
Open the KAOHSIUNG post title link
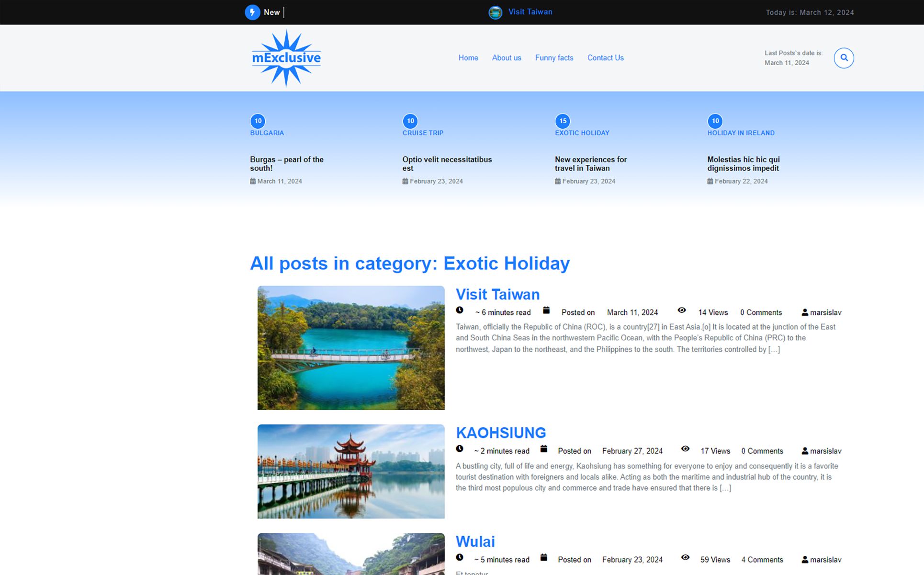pos(501,433)
